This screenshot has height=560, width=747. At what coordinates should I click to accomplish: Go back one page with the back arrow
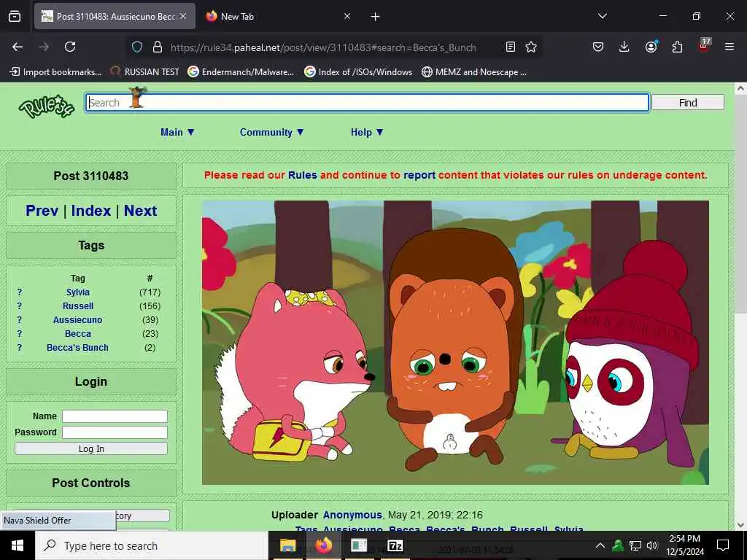[18, 47]
